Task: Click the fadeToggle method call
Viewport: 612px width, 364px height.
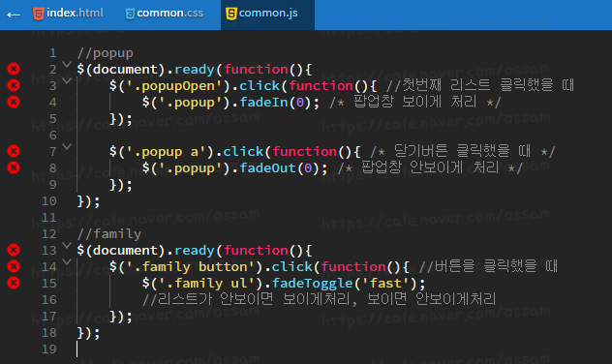Action: tap(313, 284)
